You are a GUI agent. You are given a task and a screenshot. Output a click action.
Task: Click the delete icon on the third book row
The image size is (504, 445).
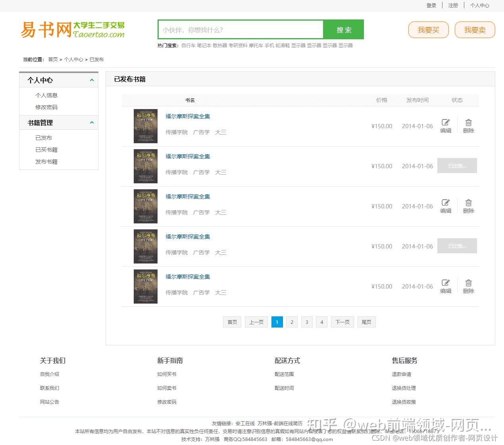(468, 203)
